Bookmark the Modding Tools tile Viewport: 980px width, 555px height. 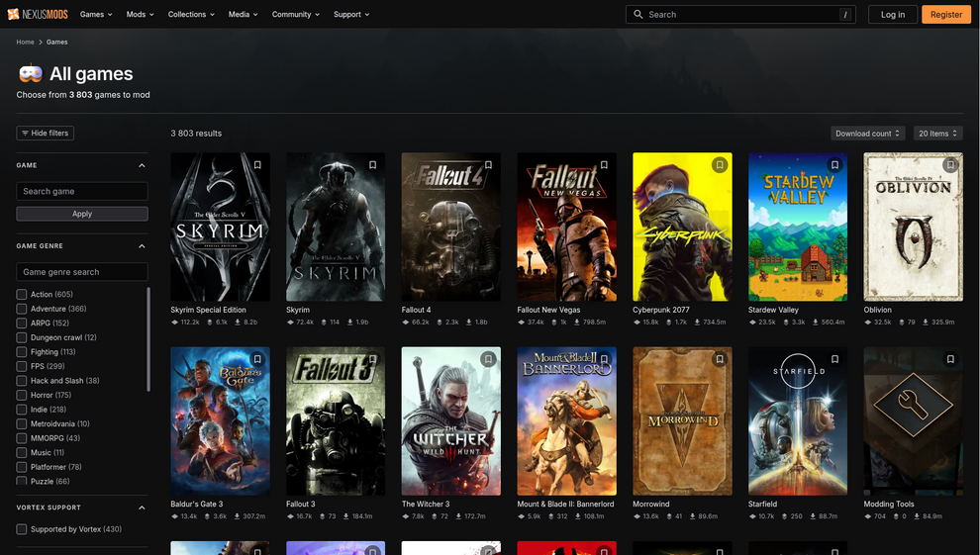950,359
